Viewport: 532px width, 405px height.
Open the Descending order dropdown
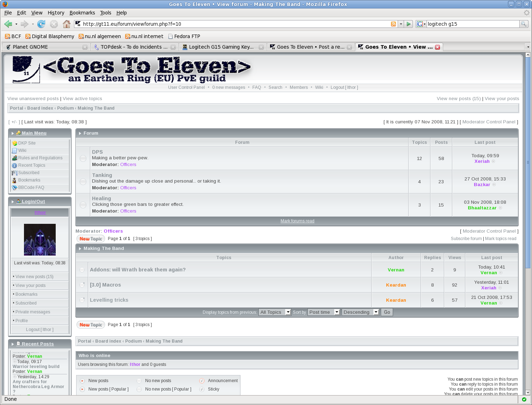(361, 312)
